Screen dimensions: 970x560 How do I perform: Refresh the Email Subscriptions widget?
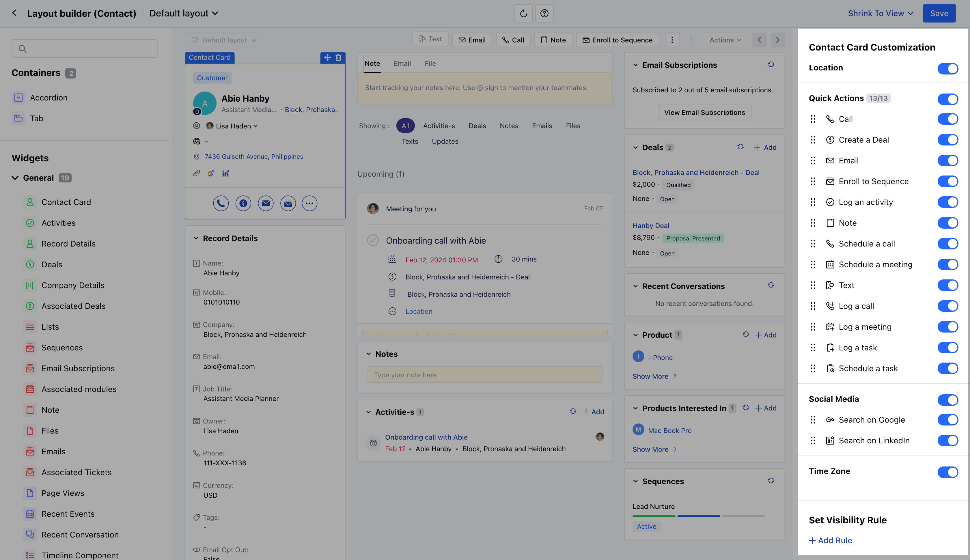point(771,65)
